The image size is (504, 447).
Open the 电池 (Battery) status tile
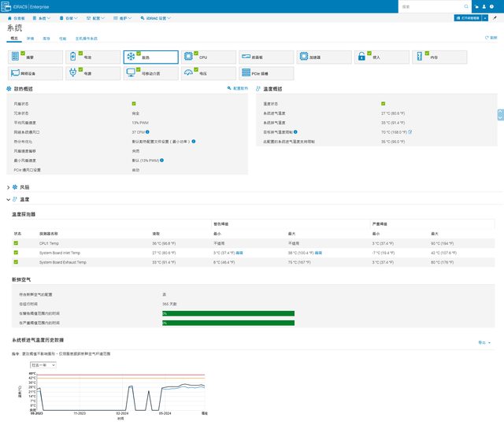click(x=94, y=57)
